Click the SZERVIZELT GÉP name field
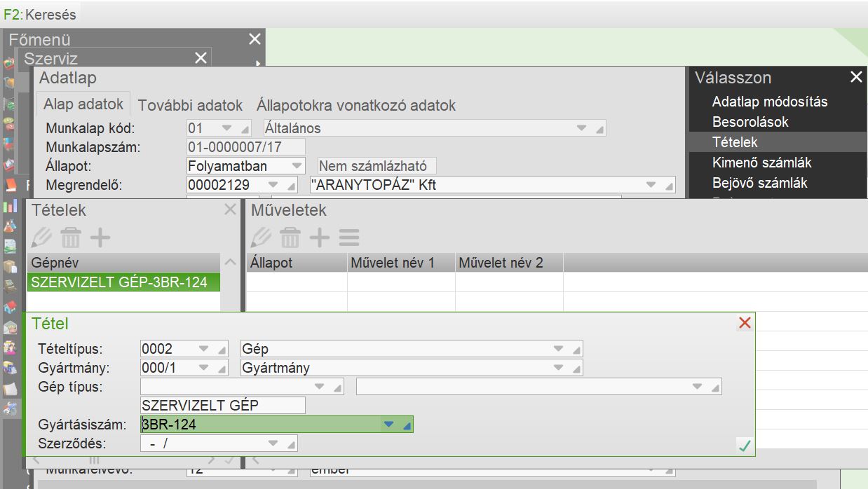Viewport: 868px width, 489px height. 223,406
